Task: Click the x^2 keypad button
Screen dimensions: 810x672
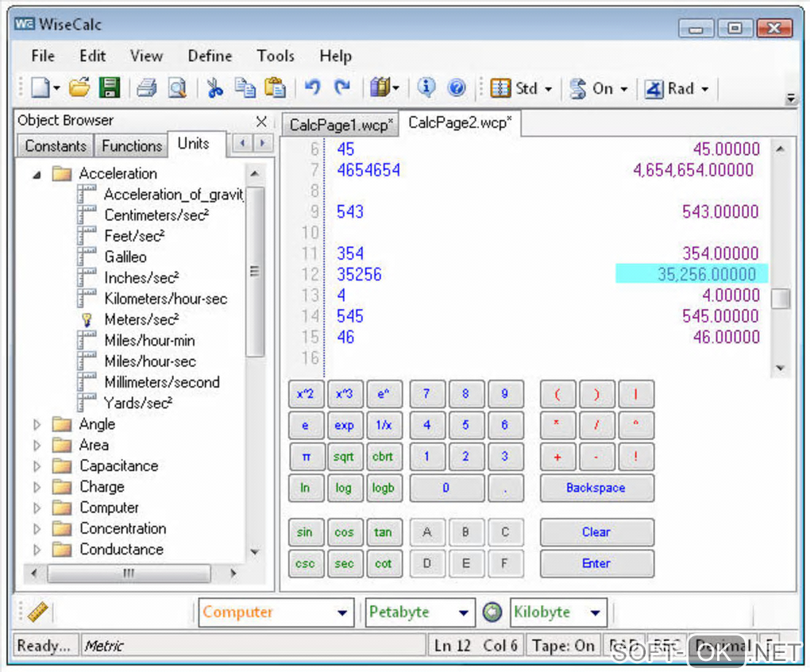Action: 305,394
